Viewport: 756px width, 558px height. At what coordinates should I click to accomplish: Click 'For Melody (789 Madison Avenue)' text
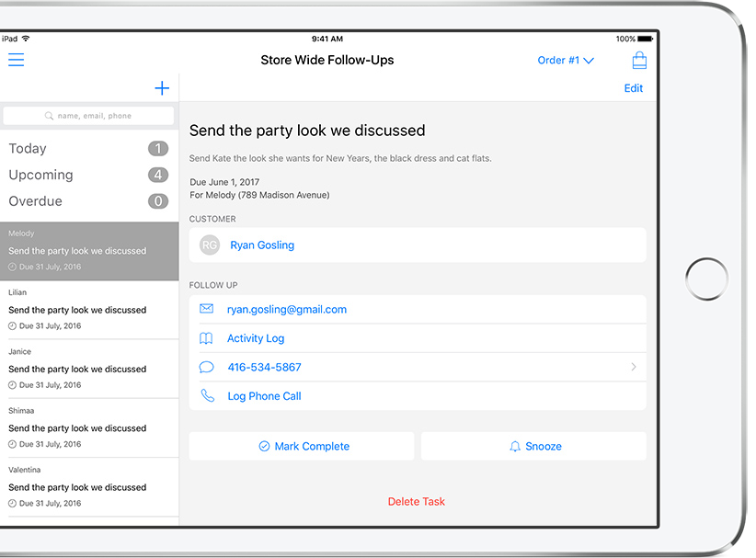pyautogui.click(x=259, y=195)
